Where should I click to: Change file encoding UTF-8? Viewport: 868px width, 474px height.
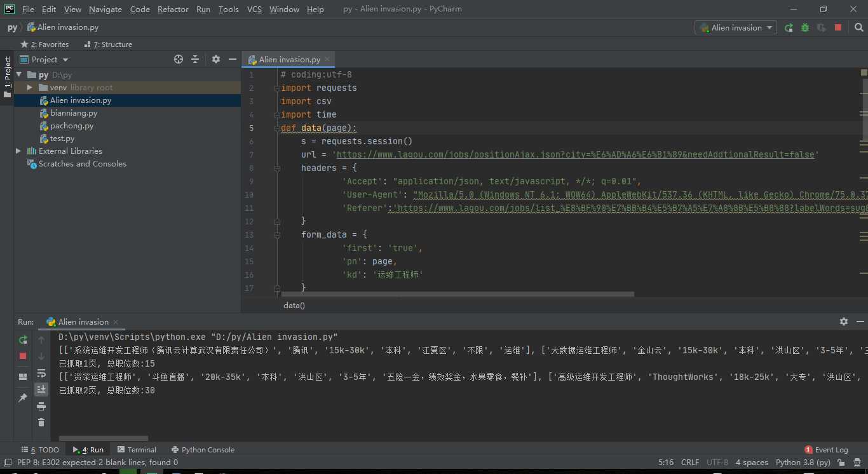click(717, 463)
